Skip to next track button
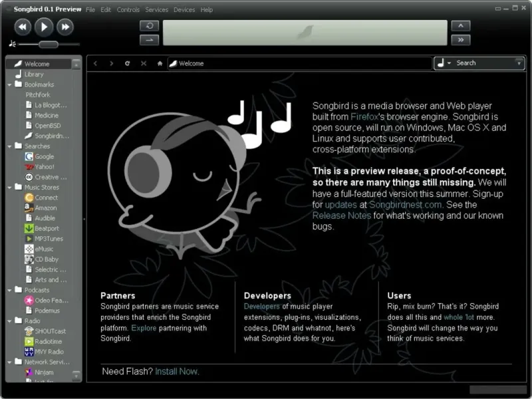The height and width of the screenshot is (399, 532). tap(65, 27)
